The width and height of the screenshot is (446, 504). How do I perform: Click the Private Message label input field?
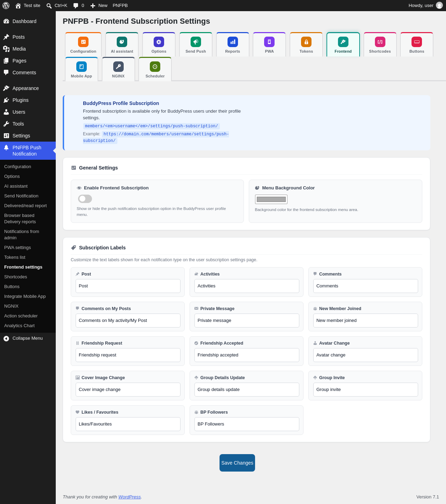(247, 321)
